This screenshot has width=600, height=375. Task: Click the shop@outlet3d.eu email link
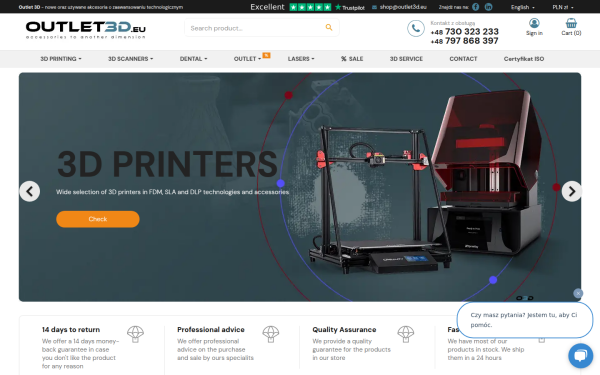(x=403, y=7)
